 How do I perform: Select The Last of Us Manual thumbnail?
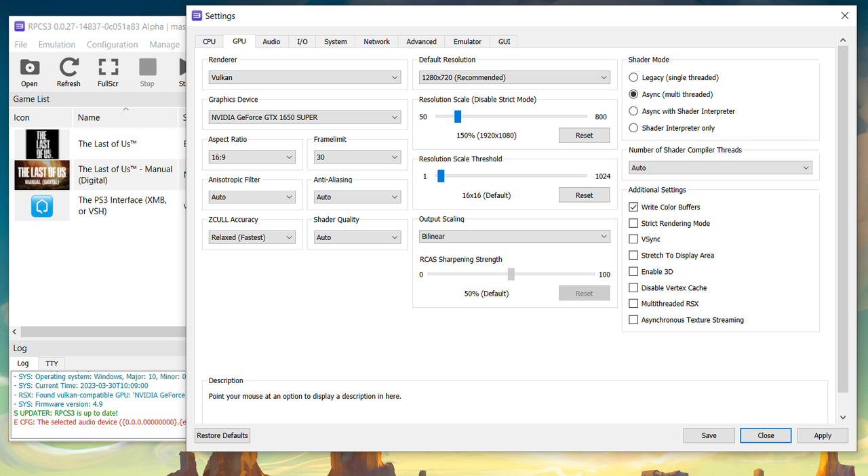point(42,175)
